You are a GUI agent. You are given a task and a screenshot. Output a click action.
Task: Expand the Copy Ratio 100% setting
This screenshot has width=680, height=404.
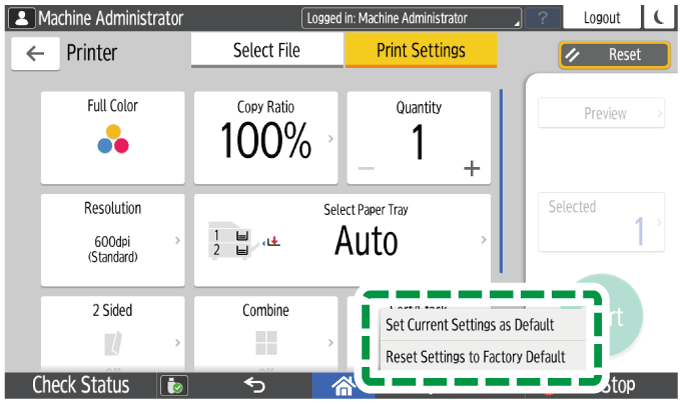(x=266, y=138)
